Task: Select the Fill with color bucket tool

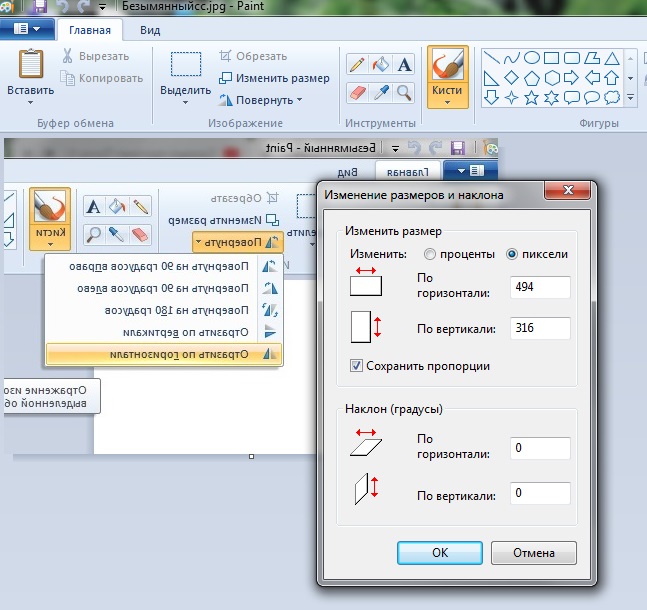Action: coord(381,65)
